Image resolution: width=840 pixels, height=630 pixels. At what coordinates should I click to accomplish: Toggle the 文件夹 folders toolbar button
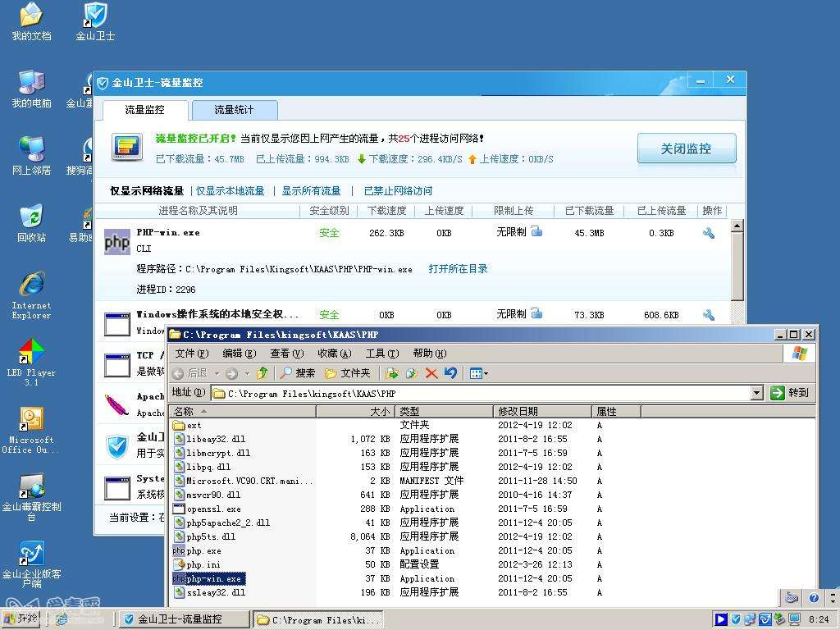(x=347, y=373)
